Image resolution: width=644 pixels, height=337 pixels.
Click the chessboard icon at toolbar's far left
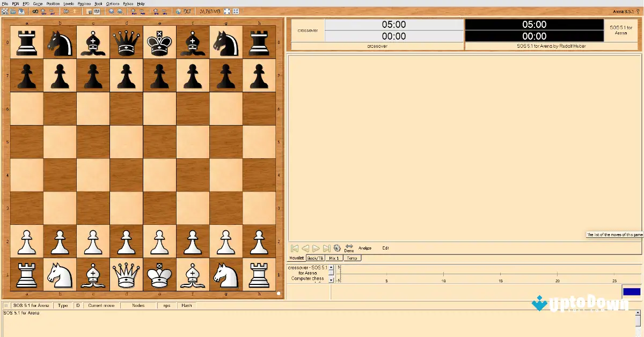click(5, 11)
